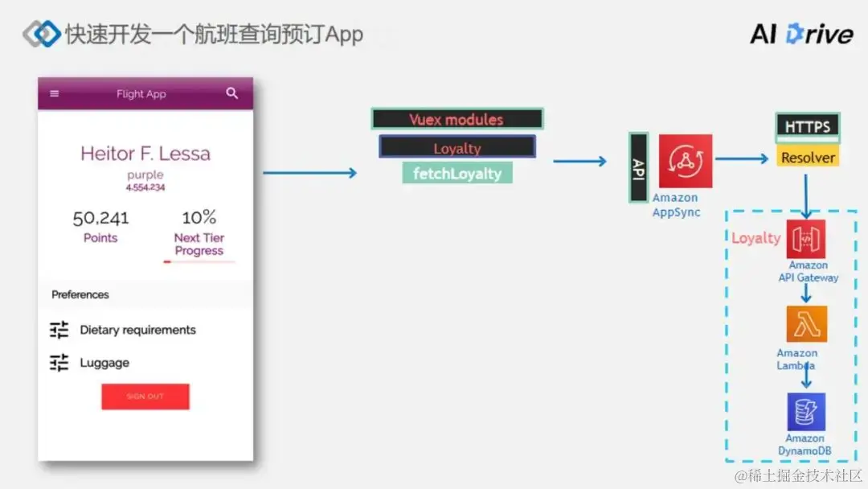Viewport: 868px width, 489px height.
Task: Click the sliders icon beside Dietary requirements
Action: click(x=59, y=330)
